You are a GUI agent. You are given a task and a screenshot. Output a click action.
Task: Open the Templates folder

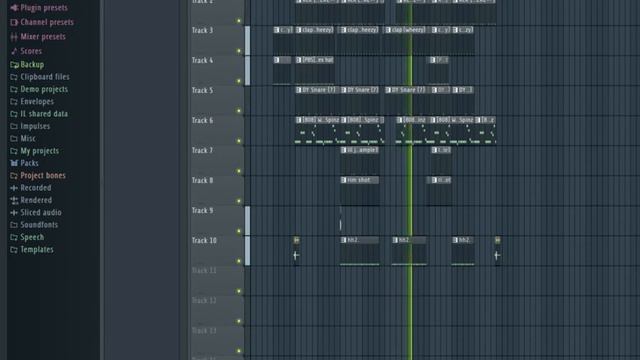(32, 250)
